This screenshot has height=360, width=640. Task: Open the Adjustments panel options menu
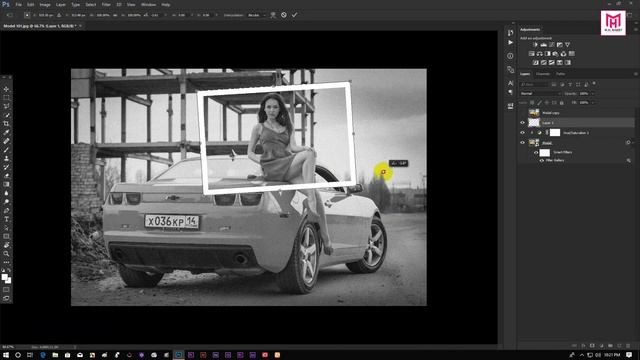(636, 30)
